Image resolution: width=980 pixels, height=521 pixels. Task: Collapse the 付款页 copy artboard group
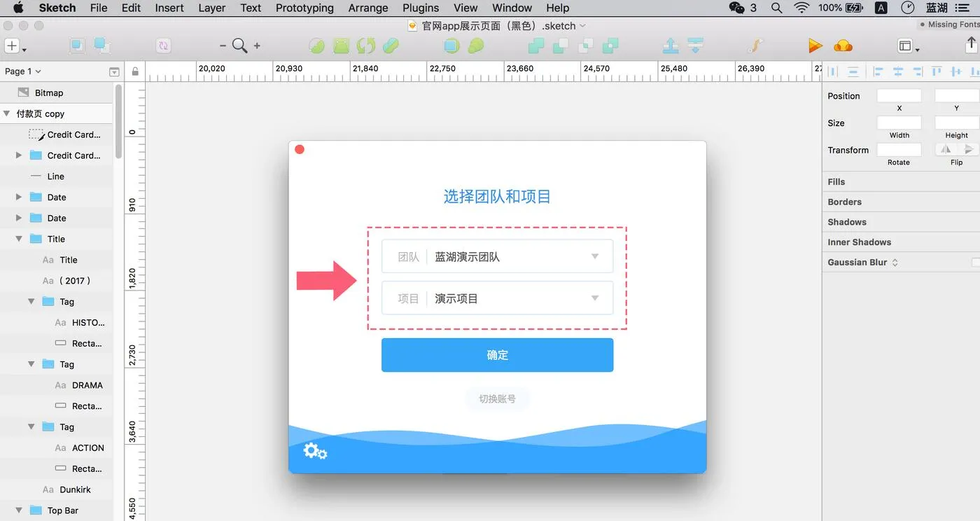[6, 113]
